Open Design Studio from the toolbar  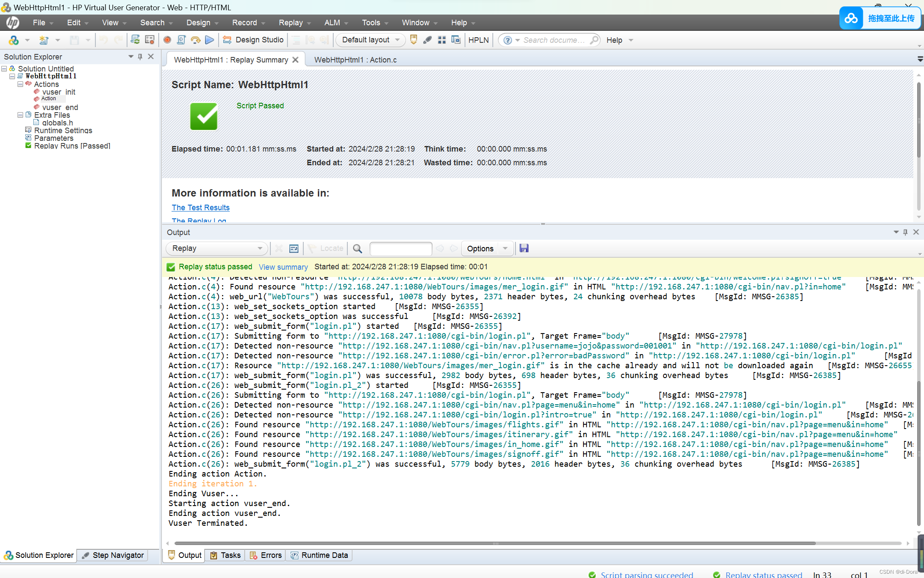pyautogui.click(x=253, y=40)
